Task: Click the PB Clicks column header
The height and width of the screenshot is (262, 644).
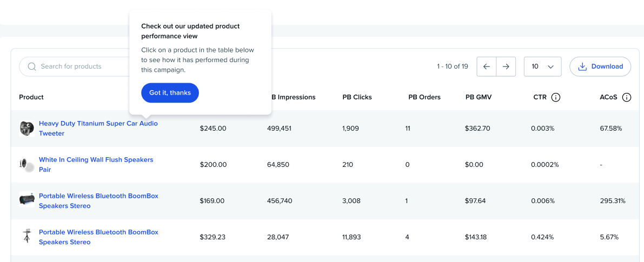Action: pyautogui.click(x=357, y=97)
